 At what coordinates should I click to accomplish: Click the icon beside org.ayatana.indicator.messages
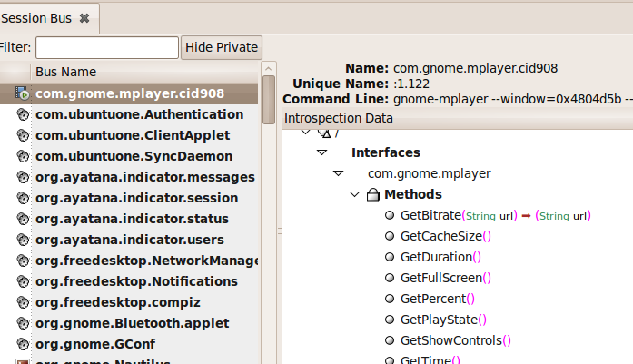(x=23, y=177)
